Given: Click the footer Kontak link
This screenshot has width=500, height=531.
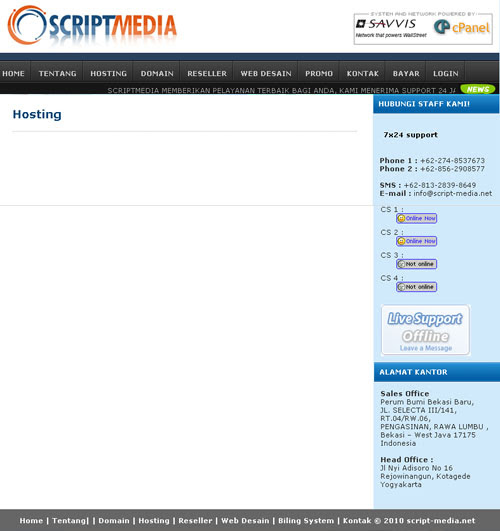Looking at the screenshot, I should 357,521.
